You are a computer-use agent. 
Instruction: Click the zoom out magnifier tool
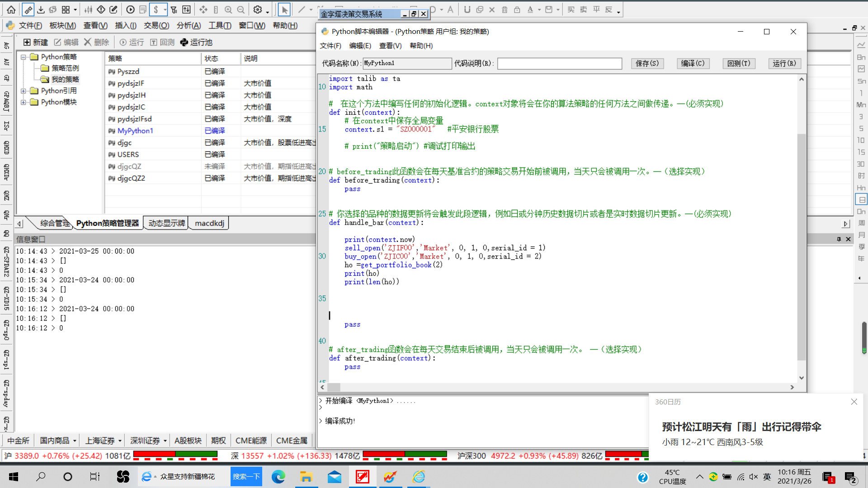[241, 9]
